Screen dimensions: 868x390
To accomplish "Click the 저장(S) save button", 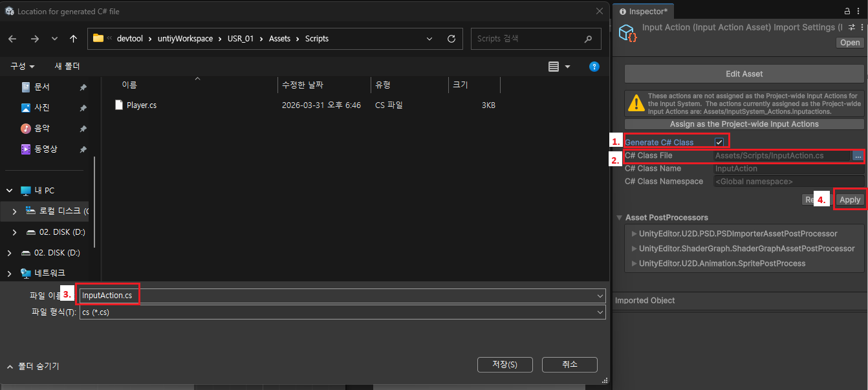I will point(505,364).
